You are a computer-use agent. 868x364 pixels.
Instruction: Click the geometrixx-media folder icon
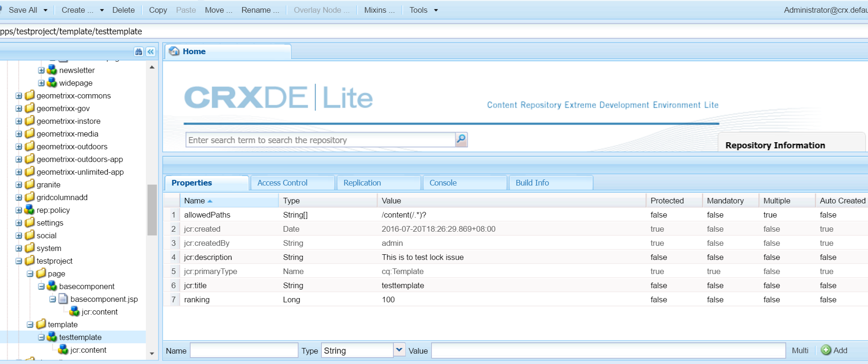click(x=30, y=134)
